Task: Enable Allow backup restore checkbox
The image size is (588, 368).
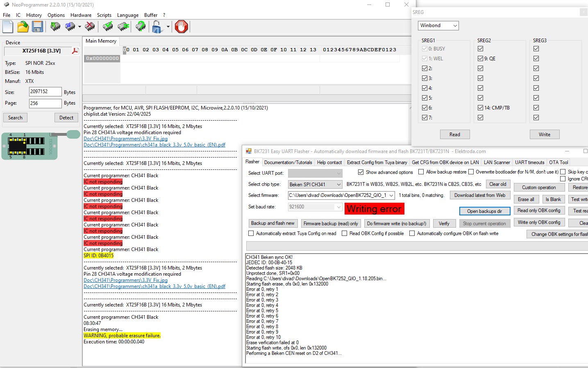Action: click(x=421, y=172)
